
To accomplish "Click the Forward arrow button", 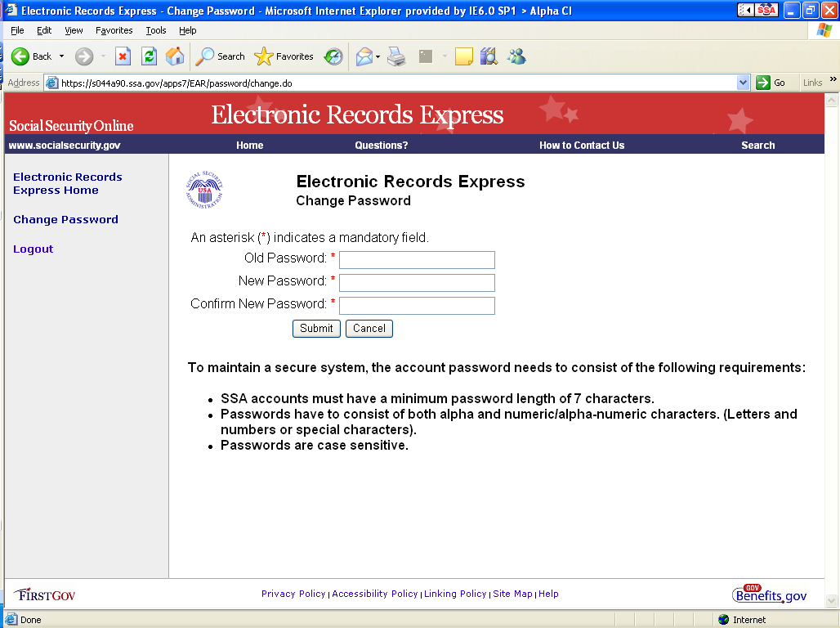I will (x=84, y=56).
